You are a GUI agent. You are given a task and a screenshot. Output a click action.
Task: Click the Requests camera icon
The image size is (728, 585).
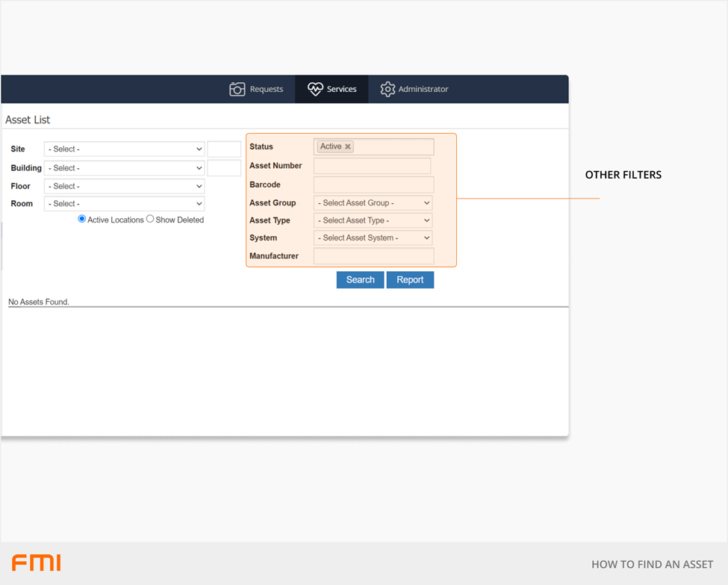click(x=237, y=89)
